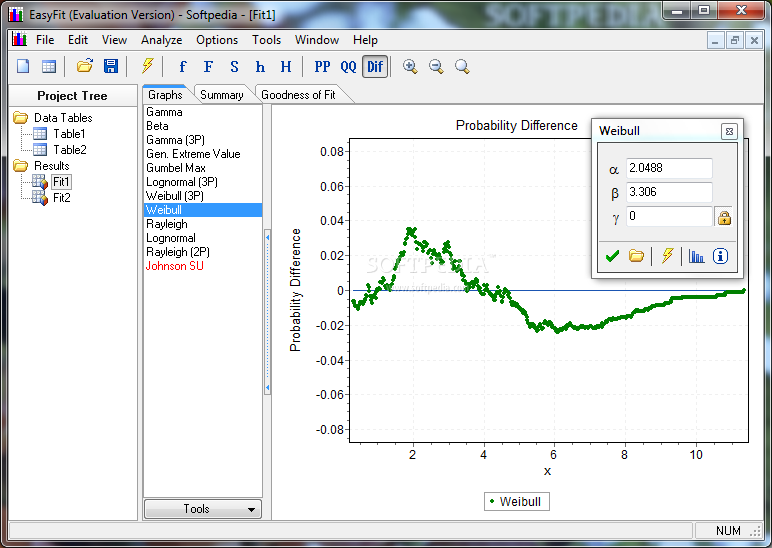Show probability density graph (f)

(183, 66)
